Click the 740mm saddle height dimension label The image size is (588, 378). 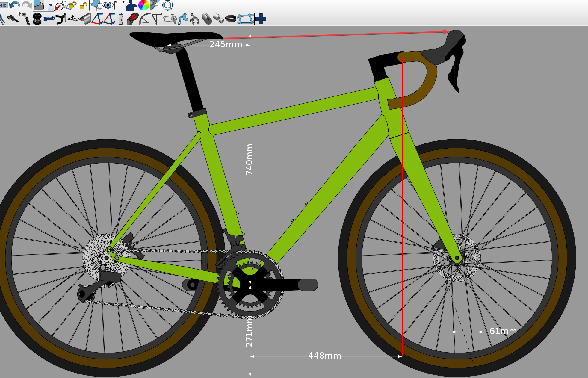click(249, 159)
